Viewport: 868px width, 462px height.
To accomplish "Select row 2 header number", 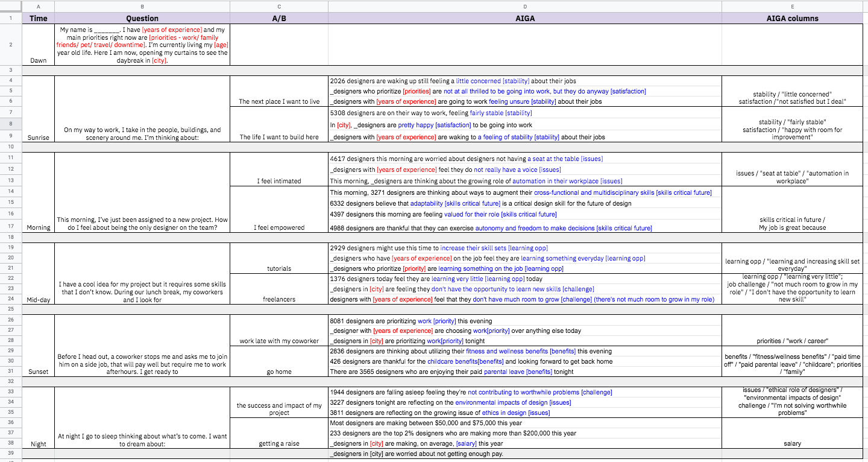I will click(x=11, y=45).
